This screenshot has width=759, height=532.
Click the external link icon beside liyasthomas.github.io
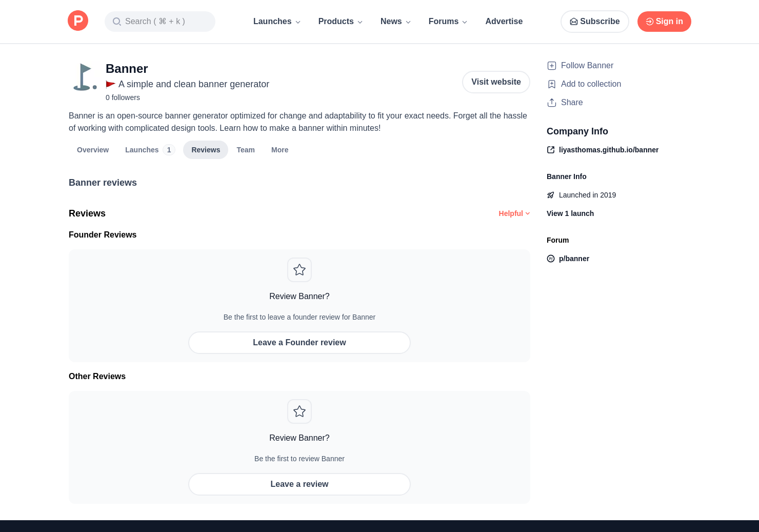pos(551,150)
